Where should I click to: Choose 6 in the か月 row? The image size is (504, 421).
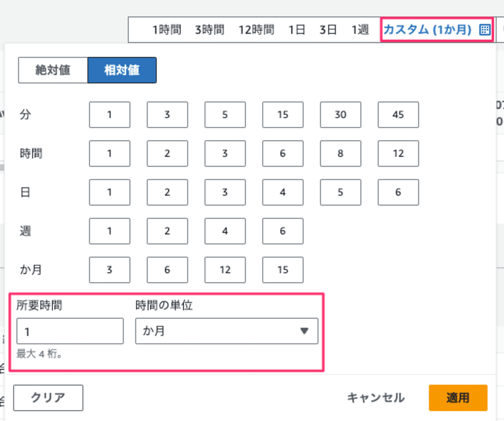click(x=167, y=270)
